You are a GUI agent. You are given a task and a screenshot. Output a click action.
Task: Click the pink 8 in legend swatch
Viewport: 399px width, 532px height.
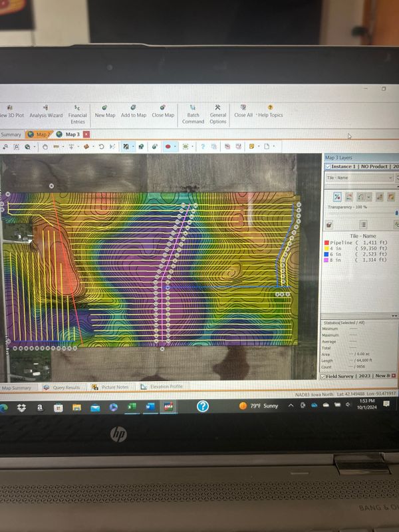327,260
